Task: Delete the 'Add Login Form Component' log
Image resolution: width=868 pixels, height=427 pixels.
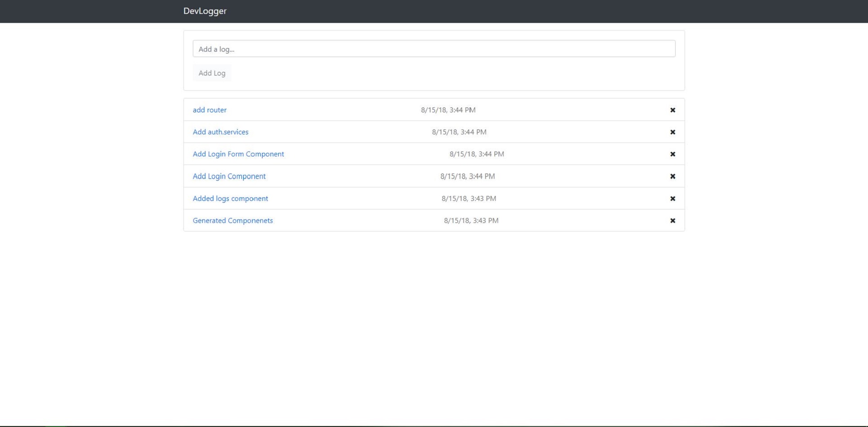Action: (x=672, y=154)
